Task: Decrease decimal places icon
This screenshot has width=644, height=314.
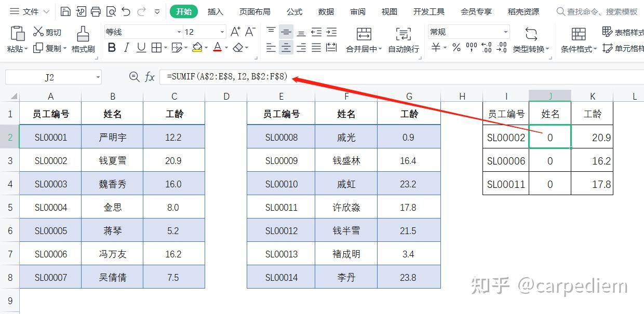Action: (x=502, y=48)
